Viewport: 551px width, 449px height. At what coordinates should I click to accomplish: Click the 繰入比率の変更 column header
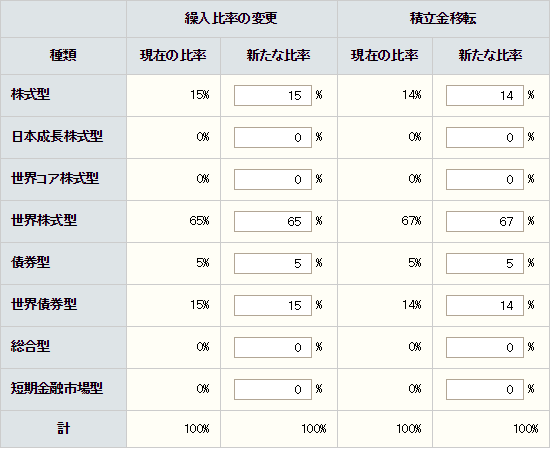click(x=232, y=19)
